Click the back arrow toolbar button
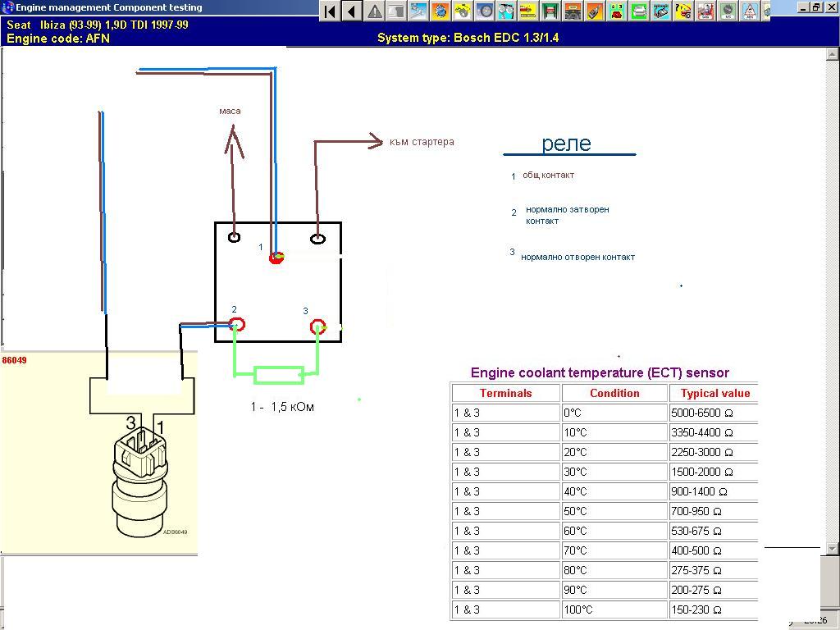840x630 pixels. pos(351,11)
